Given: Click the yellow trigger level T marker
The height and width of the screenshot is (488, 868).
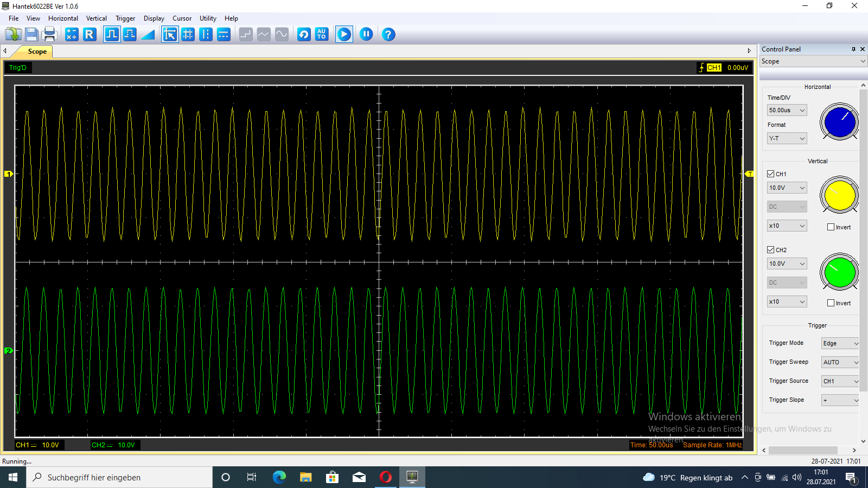Looking at the screenshot, I should tap(750, 174).
